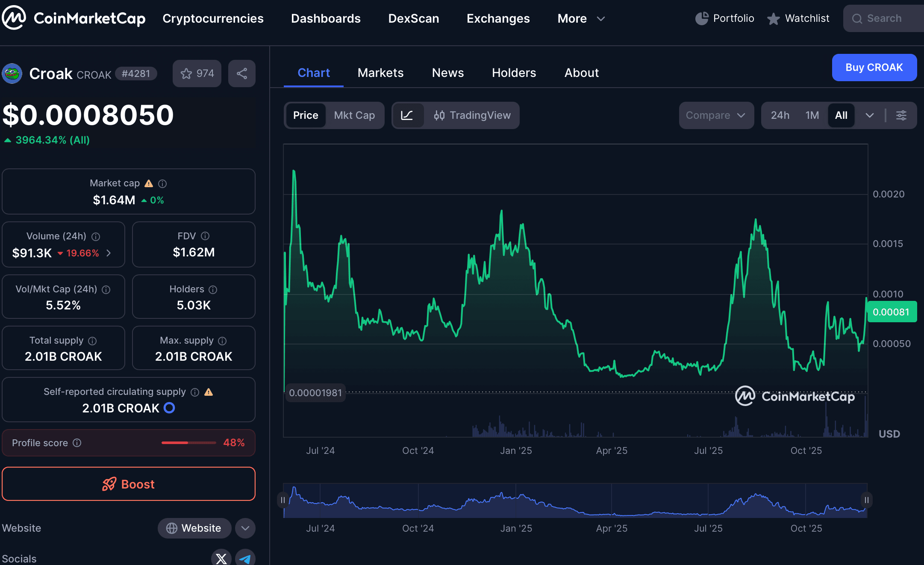The width and height of the screenshot is (924, 565).
Task: Click the Buy CROAK button
Action: [x=874, y=68]
